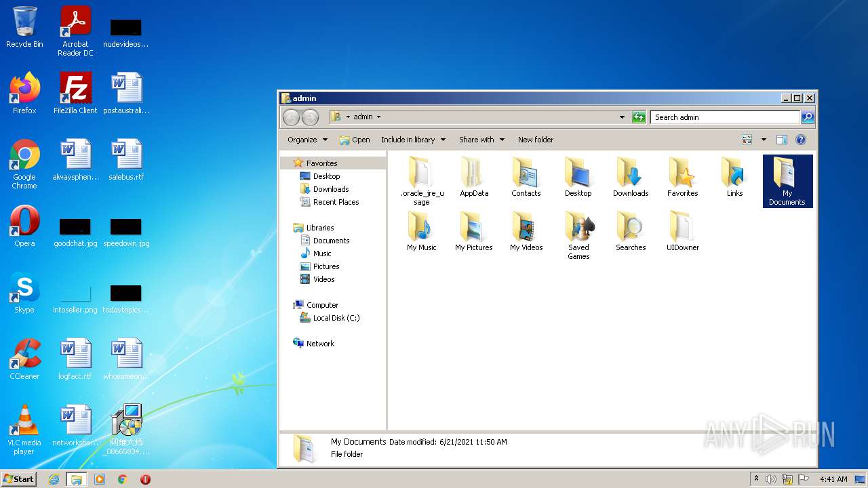Toggle the preview pane button
The height and width of the screenshot is (488, 868).
(x=781, y=140)
